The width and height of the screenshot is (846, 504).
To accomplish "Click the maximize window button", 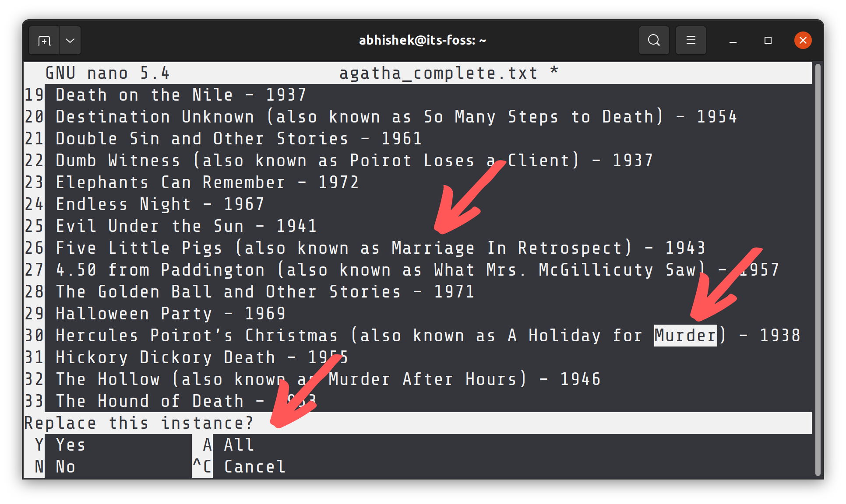I will pos(767,41).
